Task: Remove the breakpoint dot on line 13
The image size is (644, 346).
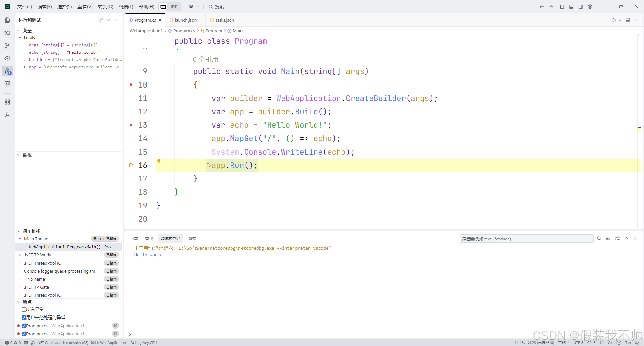Action: pos(131,125)
